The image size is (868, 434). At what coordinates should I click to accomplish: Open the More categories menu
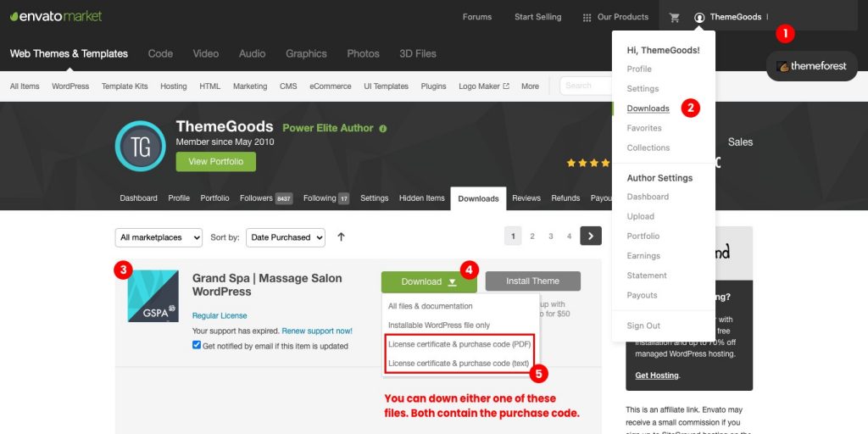[x=530, y=86]
